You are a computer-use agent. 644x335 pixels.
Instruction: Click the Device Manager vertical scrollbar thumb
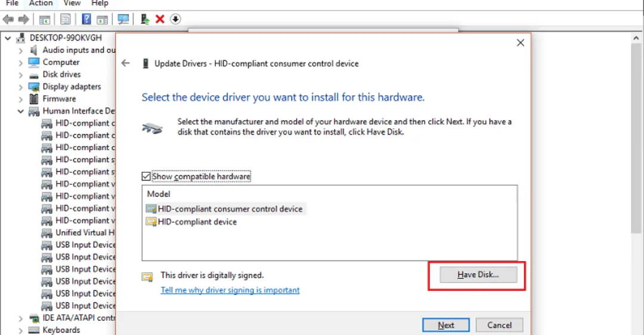pyautogui.click(x=636, y=138)
